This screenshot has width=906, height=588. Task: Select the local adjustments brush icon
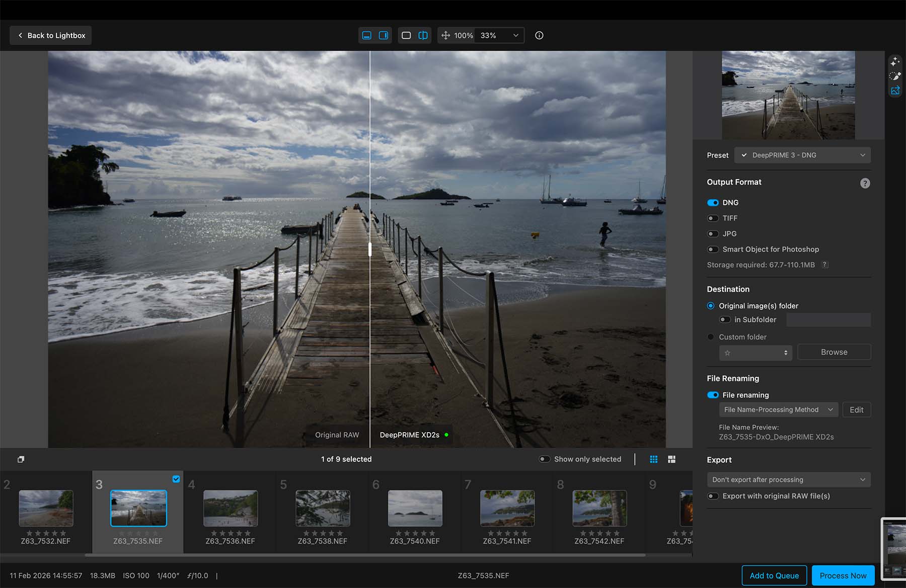[894, 76]
